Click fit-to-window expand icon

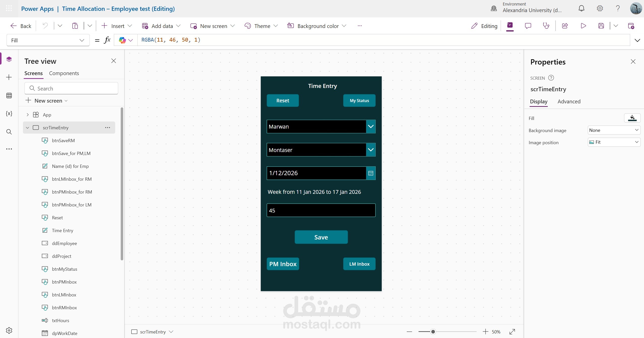point(512,332)
